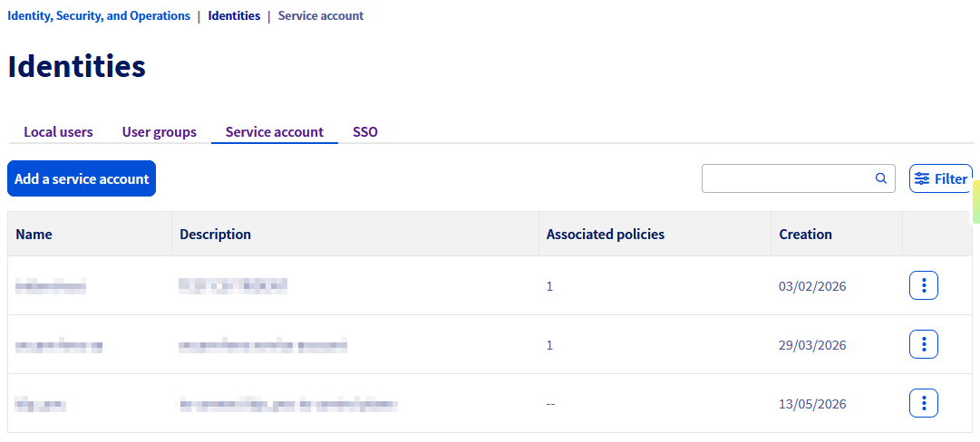Click the Identities page heading
Viewport: 980px width, 442px height.
coord(76,67)
